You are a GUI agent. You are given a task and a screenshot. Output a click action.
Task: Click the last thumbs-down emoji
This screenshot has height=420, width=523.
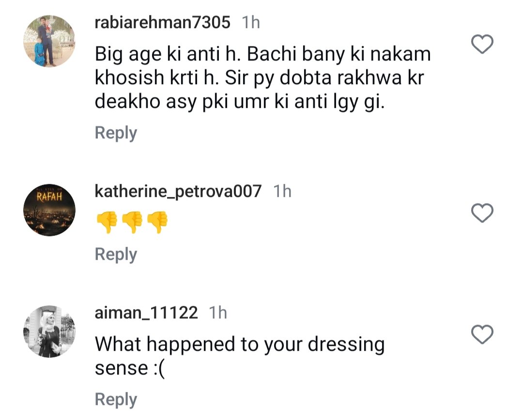click(x=157, y=222)
